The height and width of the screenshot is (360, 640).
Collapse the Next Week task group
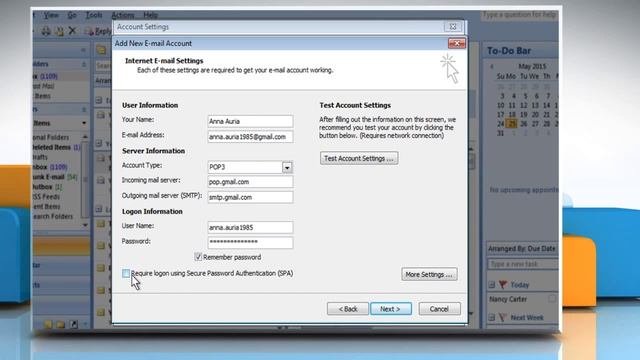pyautogui.click(x=492, y=317)
